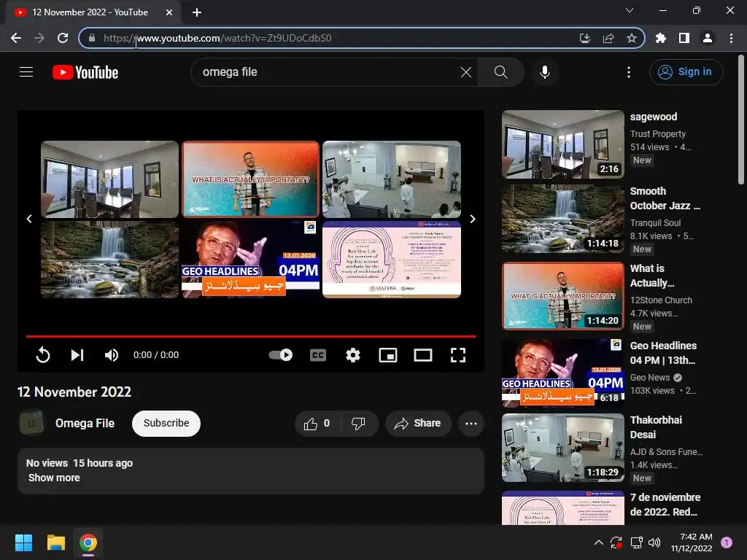
Task: Like the video with thumbs up
Action: (x=318, y=424)
